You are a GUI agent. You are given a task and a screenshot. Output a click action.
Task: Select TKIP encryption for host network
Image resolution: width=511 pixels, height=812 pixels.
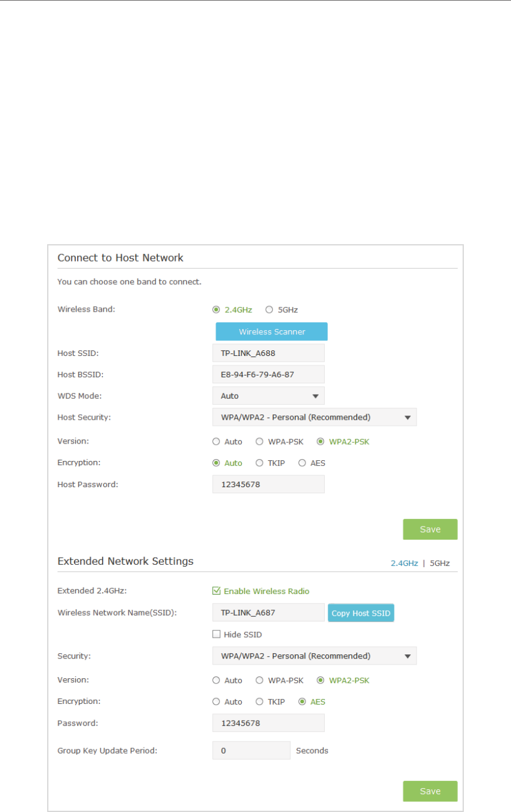tap(259, 463)
